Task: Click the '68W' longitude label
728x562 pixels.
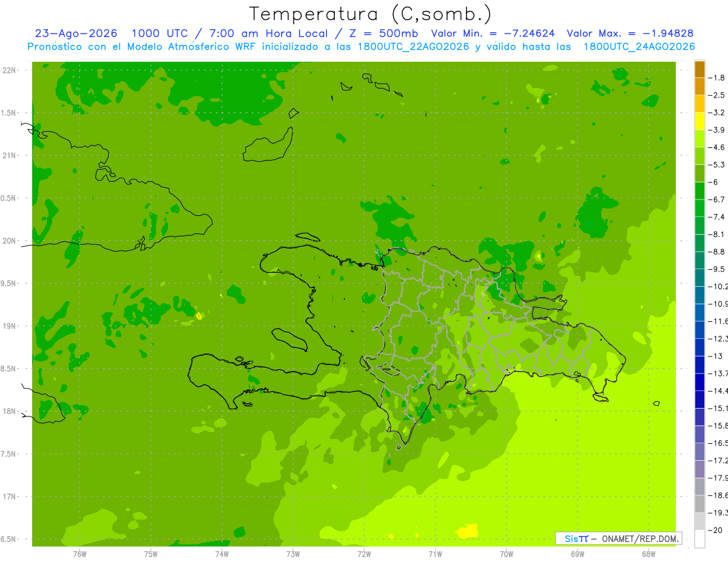Action: (649, 554)
